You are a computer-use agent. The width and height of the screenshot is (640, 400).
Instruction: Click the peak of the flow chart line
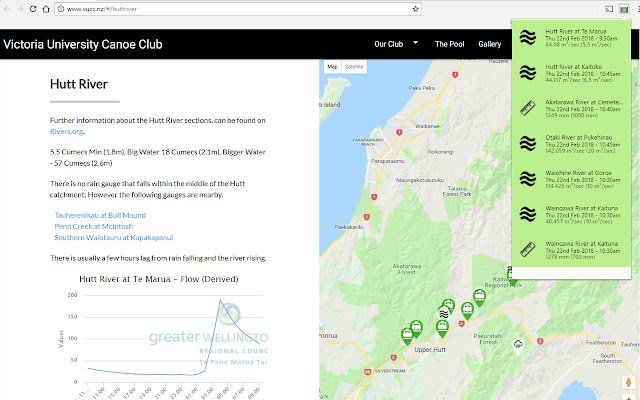click(220, 301)
